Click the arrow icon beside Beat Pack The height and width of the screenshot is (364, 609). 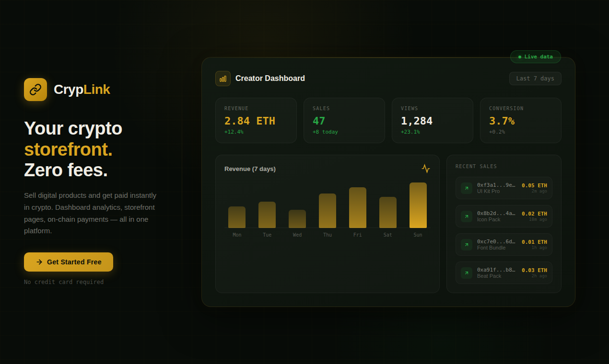(x=467, y=273)
